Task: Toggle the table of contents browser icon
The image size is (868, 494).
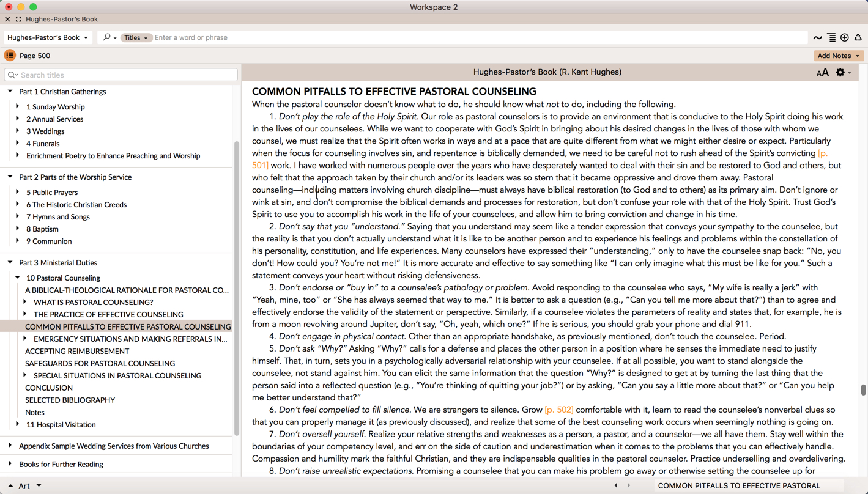Action: click(10, 56)
